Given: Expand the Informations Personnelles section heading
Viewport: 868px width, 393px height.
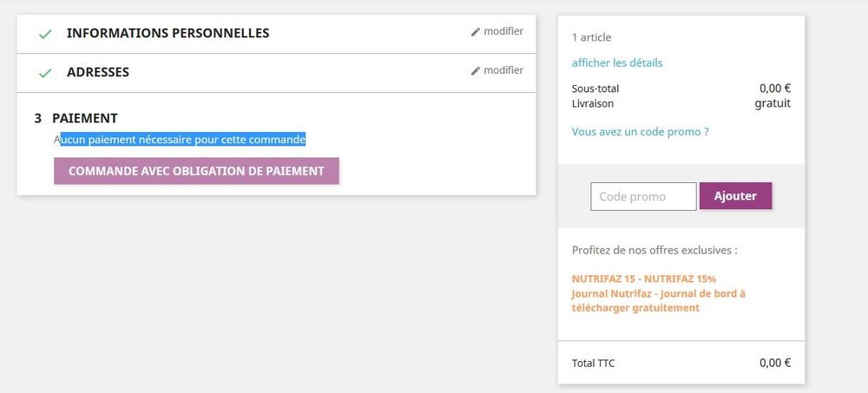Looking at the screenshot, I should pos(168,33).
